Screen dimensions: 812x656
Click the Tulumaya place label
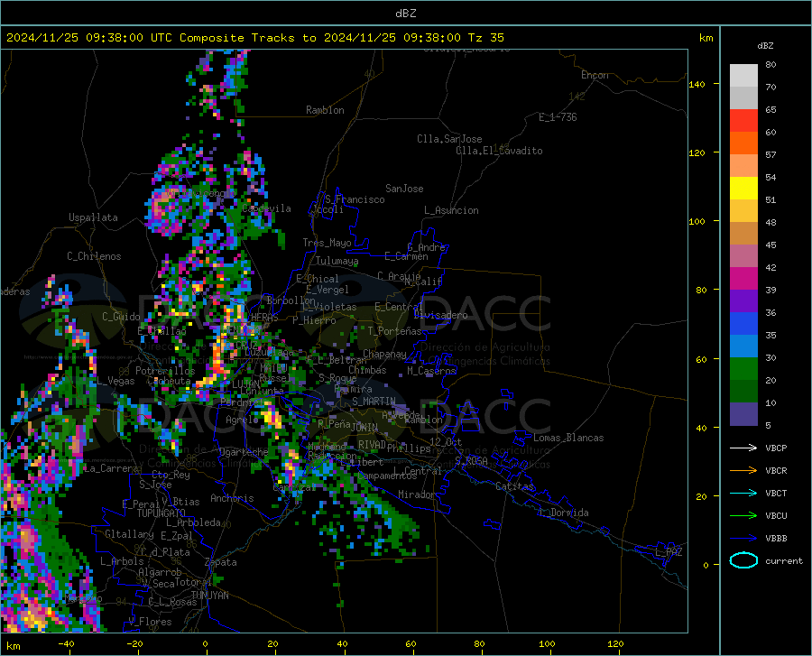click(x=337, y=261)
